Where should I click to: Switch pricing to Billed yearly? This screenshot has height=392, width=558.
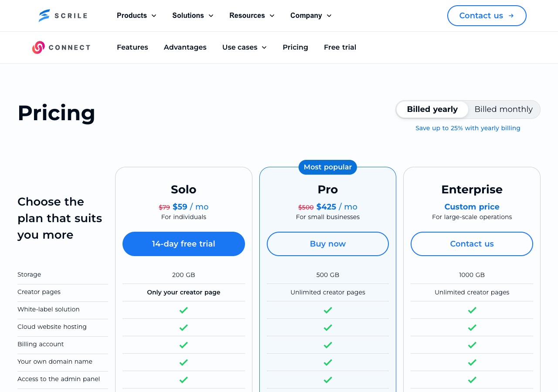[432, 109]
